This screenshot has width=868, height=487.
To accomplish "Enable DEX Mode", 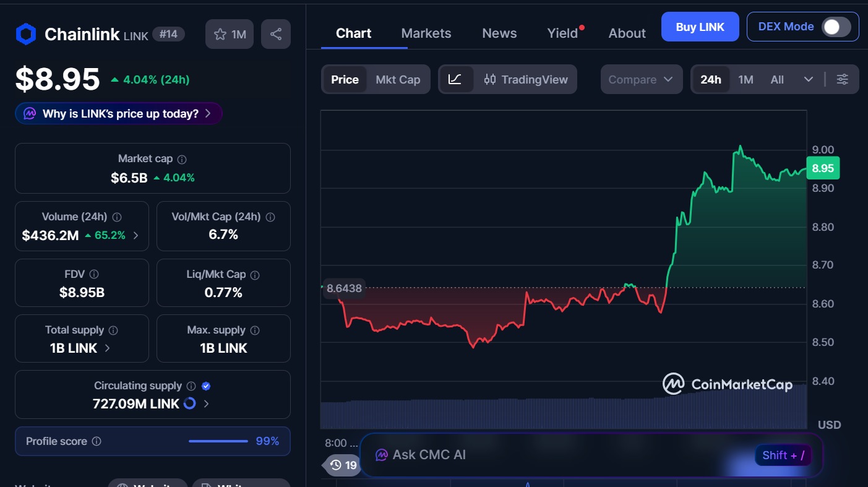I will pos(837,27).
